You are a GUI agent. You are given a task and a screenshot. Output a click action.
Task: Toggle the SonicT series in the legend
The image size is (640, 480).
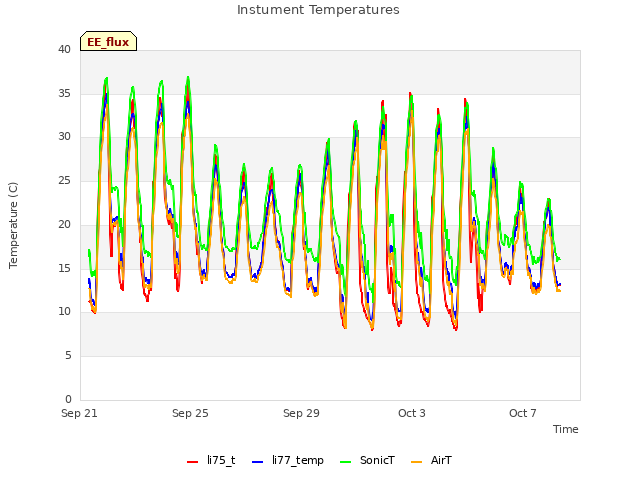(368, 460)
